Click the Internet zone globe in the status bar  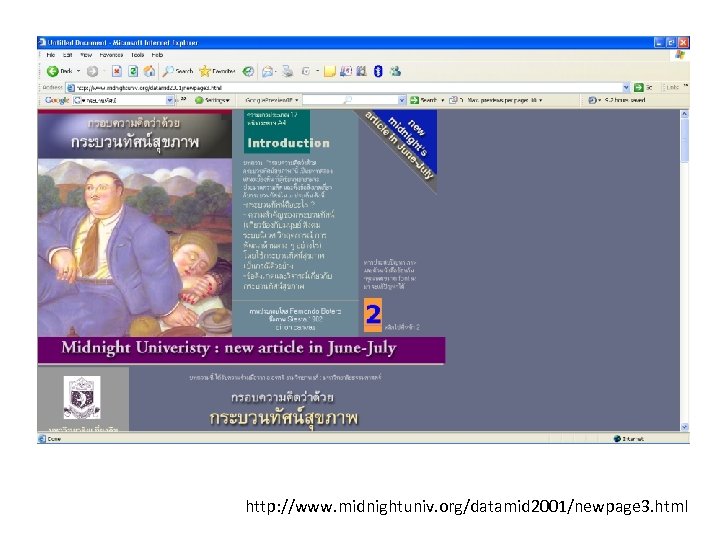[x=617, y=439]
